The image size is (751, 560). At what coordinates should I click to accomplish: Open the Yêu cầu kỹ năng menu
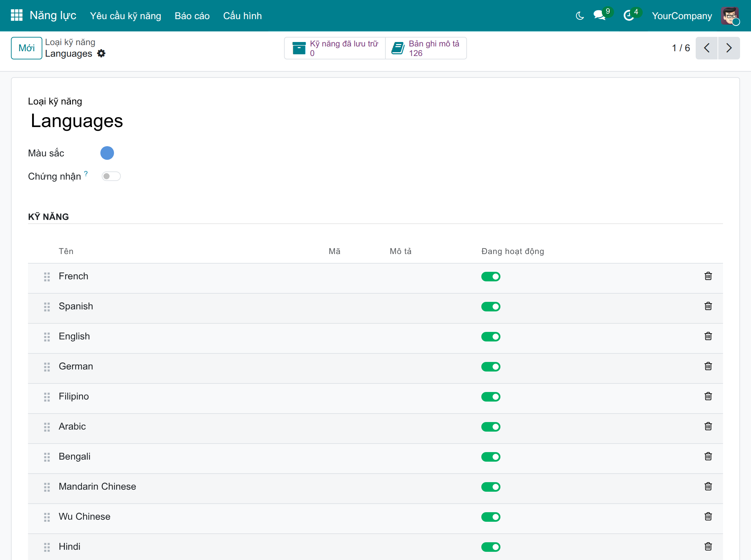[x=125, y=16]
